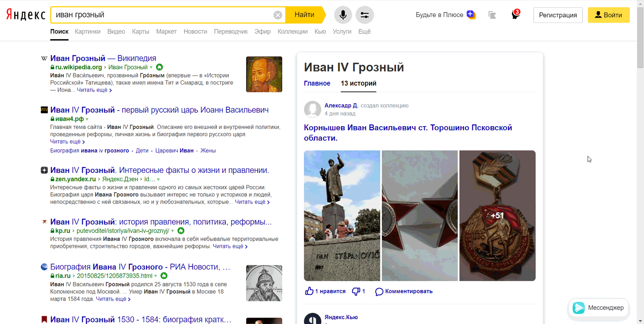The image size is (644, 324).
Task: Open the Царевич Иван sitelink
Action: [174, 151]
